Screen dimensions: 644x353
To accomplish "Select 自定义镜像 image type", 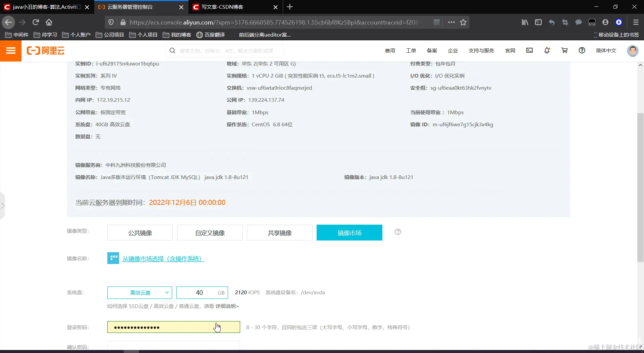I will pos(210,233).
